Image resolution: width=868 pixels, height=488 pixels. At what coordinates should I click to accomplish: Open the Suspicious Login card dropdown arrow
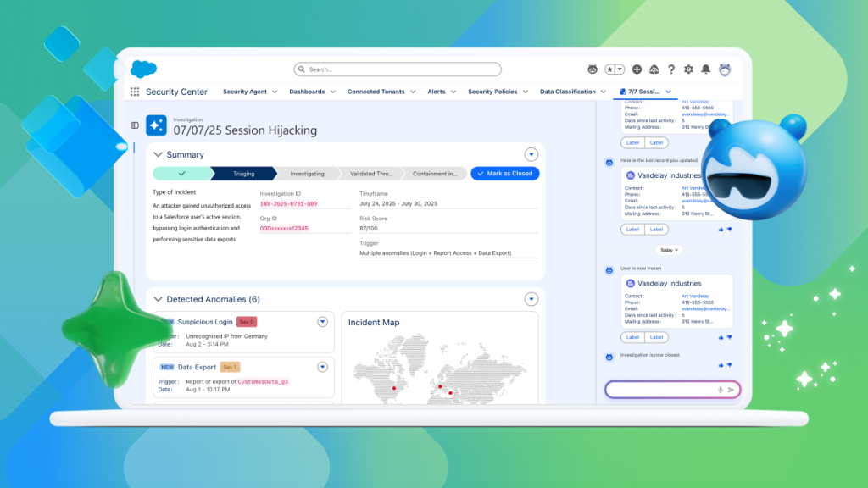tap(322, 321)
